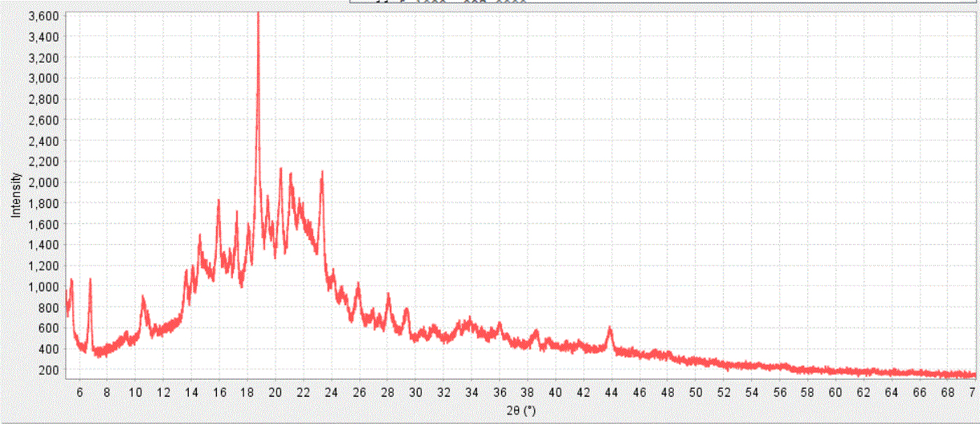This screenshot has width=980, height=424.
Task: Pick the 22 tick label on the 2θ axis
Action: 303,393
